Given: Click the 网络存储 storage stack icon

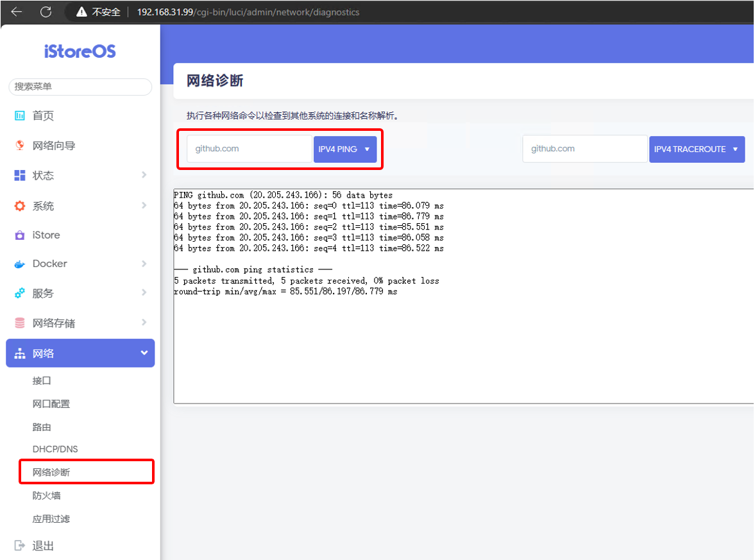Looking at the screenshot, I should pos(19,323).
